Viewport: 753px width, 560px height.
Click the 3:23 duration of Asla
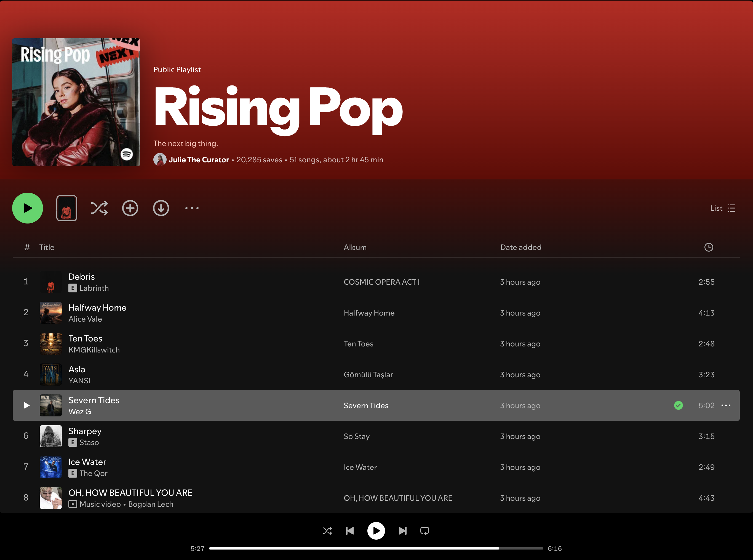coord(707,375)
